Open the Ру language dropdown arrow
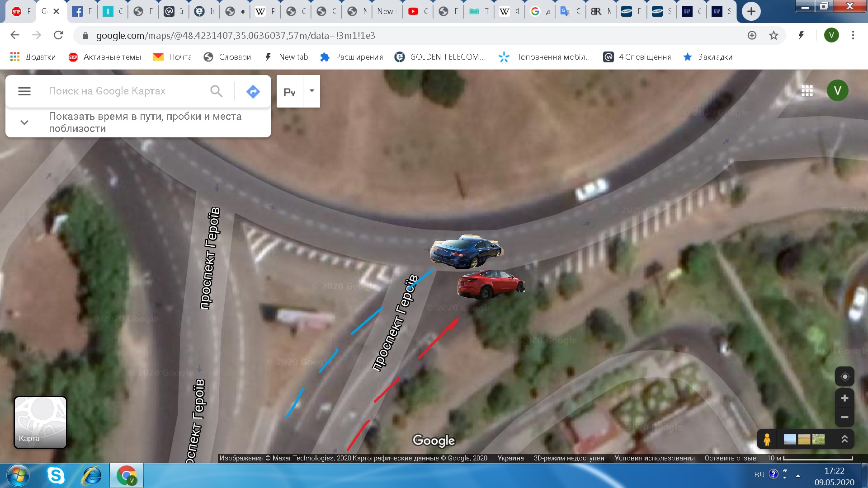Image resolution: width=868 pixels, height=488 pixels. (x=312, y=91)
